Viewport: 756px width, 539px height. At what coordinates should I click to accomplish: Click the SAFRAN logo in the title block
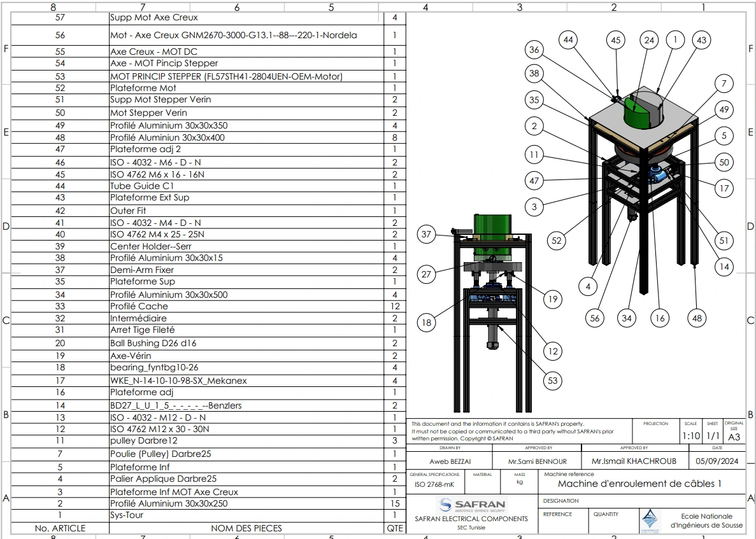coord(472,505)
